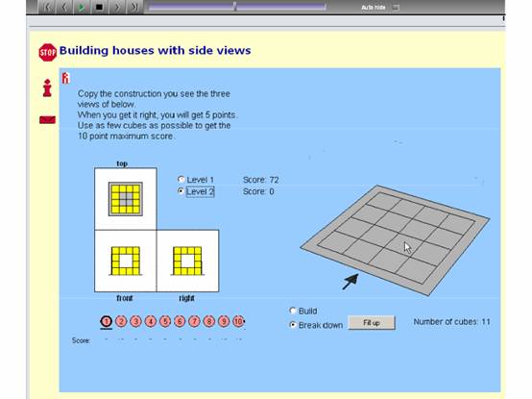The image size is (532, 399).
Task: Click the red STOP sign icon
Action: [47, 52]
